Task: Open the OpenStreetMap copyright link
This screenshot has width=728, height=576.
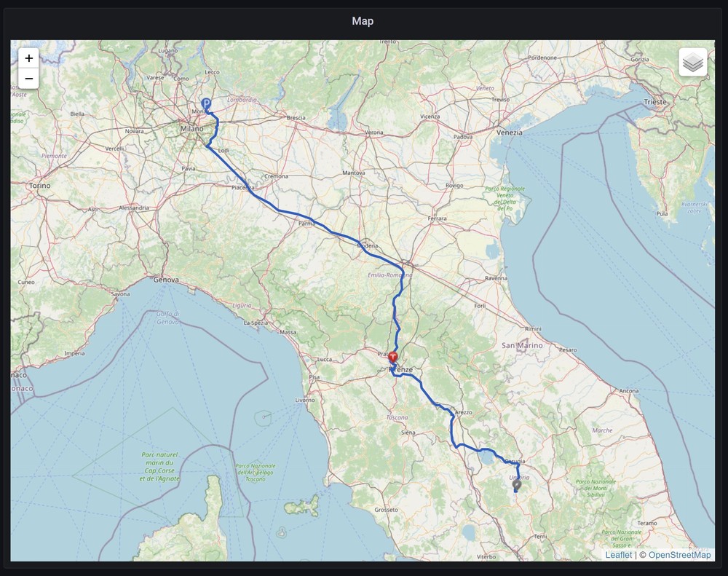Action: [x=679, y=555]
